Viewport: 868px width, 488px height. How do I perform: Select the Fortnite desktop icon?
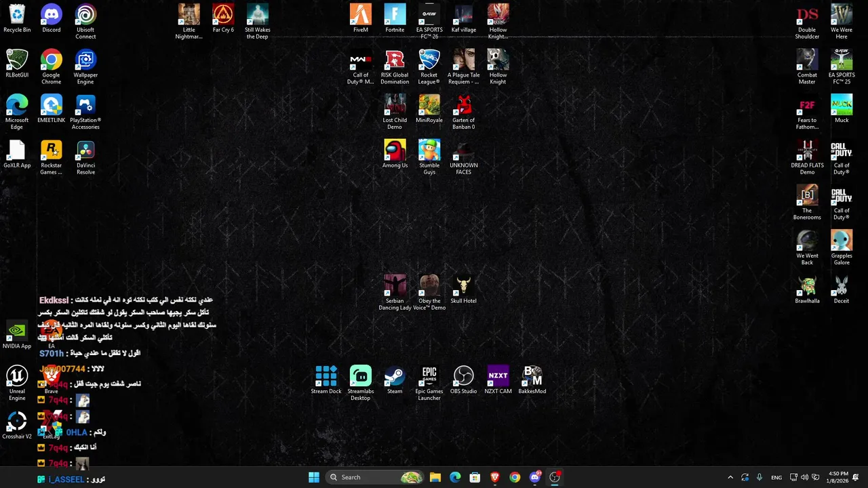click(395, 18)
